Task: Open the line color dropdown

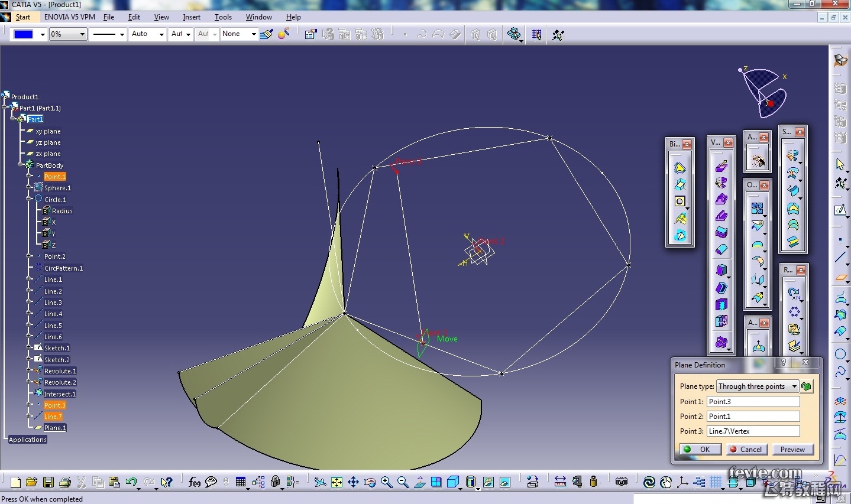Action: 43,34
